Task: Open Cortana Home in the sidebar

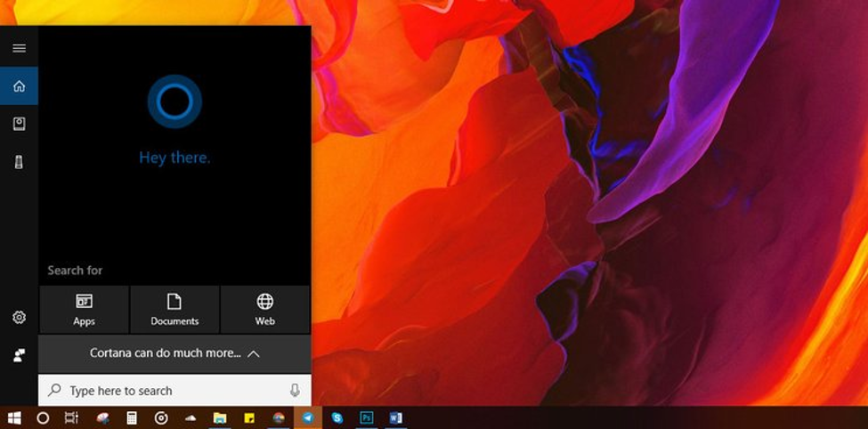Action: pyautogui.click(x=19, y=86)
